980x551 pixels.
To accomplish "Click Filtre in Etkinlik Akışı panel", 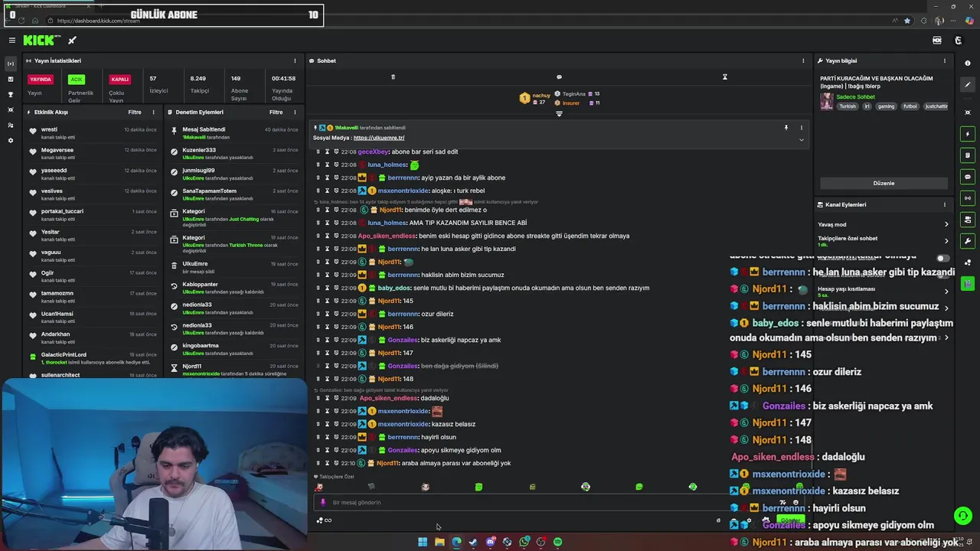I will (x=135, y=112).
